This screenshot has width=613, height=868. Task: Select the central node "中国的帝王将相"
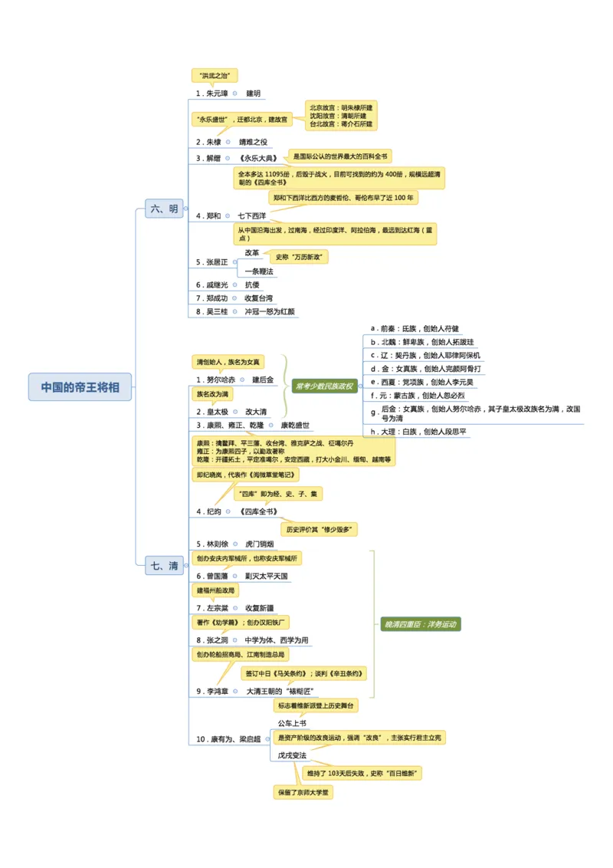(80, 387)
